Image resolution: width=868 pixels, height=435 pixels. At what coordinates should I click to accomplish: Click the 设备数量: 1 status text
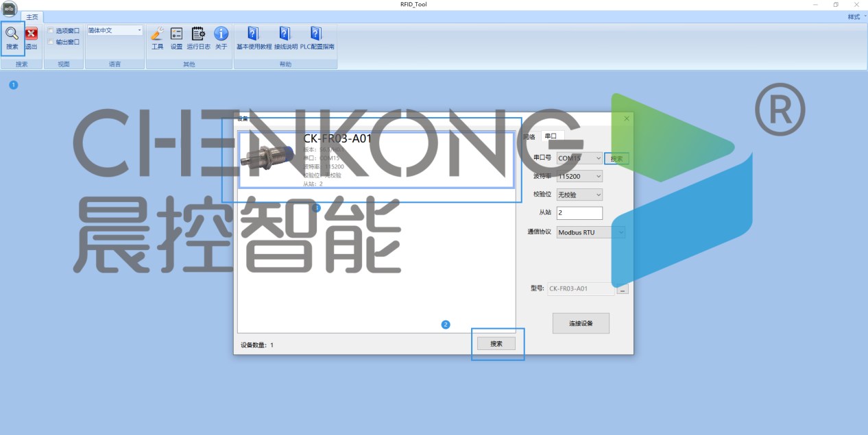point(257,345)
